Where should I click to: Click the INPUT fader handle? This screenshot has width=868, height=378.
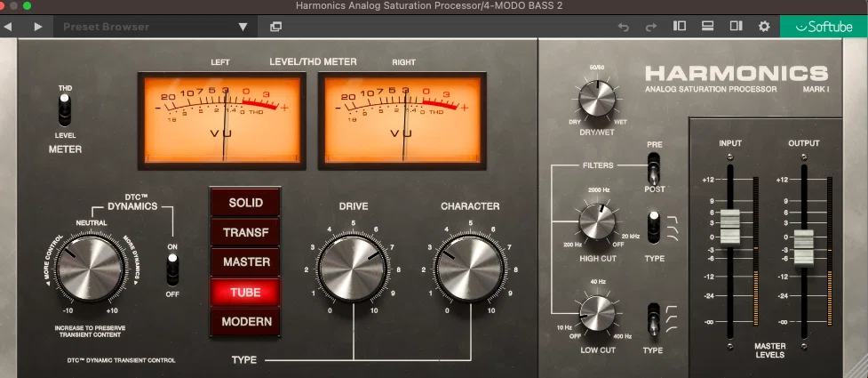(730, 227)
